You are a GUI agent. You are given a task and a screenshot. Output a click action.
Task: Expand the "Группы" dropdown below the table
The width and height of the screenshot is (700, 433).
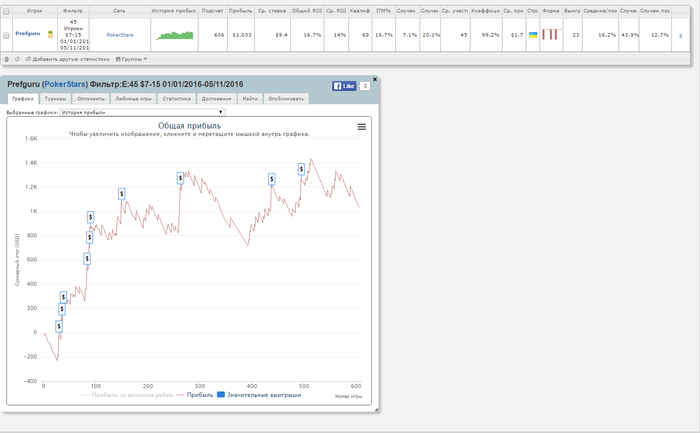point(131,59)
